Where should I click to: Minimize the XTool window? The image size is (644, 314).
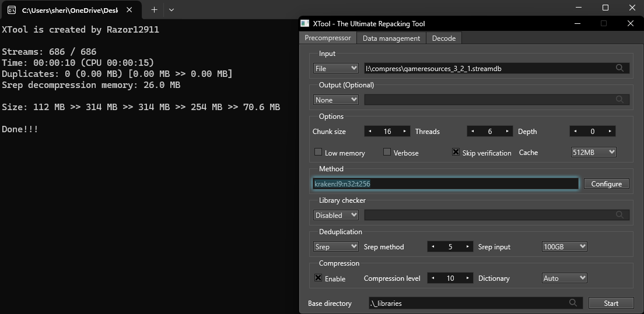[x=578, y=23]
